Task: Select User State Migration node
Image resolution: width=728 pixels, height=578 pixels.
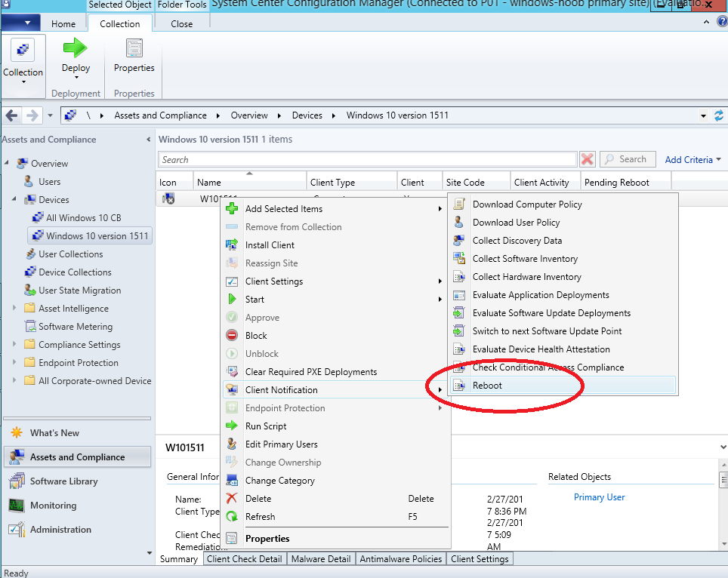Action: (x=73, y=290)
